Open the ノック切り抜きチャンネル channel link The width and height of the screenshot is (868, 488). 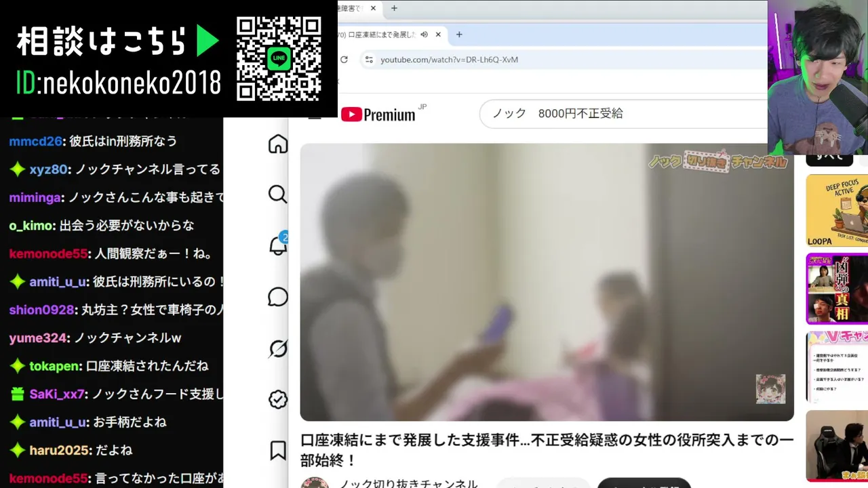408,483
